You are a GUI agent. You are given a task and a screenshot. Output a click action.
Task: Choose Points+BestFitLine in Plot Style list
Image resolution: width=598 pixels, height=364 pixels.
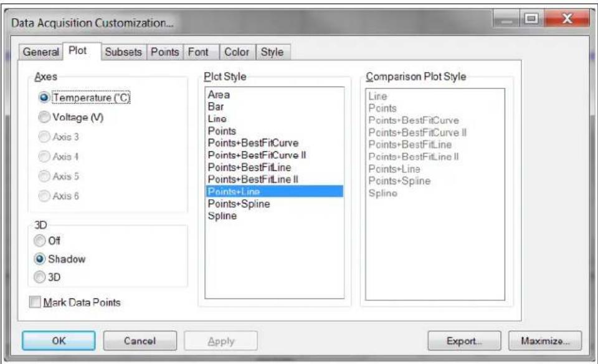[x=275, y=167]
